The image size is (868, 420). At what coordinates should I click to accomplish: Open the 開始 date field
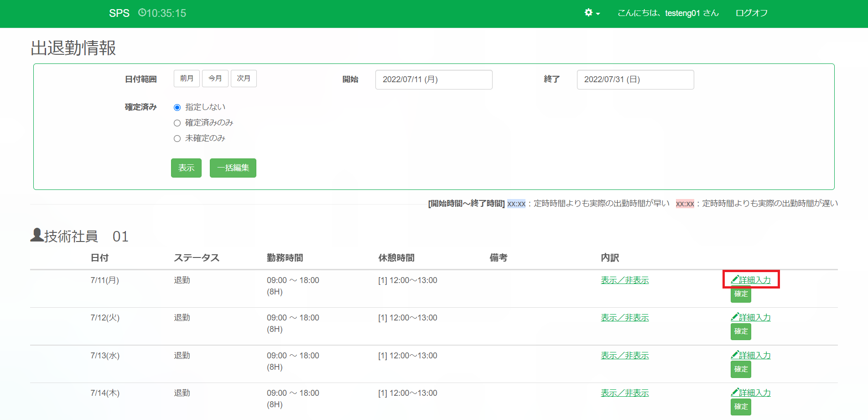click(433, 79)
